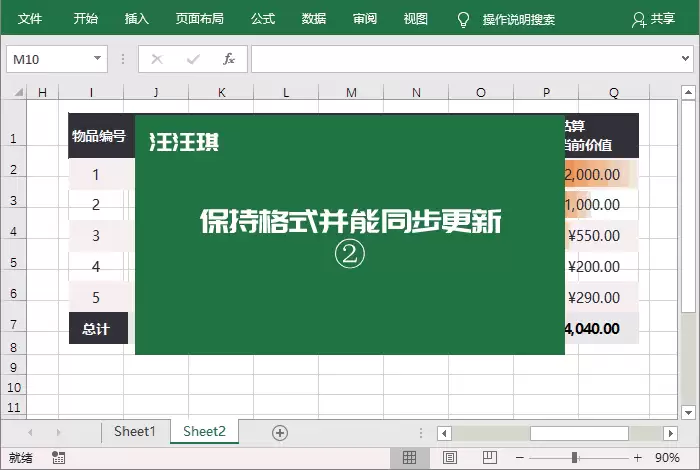Expand the formula bar with the chevron
Viewport: 700px width, 470px height.
point(685,58)
